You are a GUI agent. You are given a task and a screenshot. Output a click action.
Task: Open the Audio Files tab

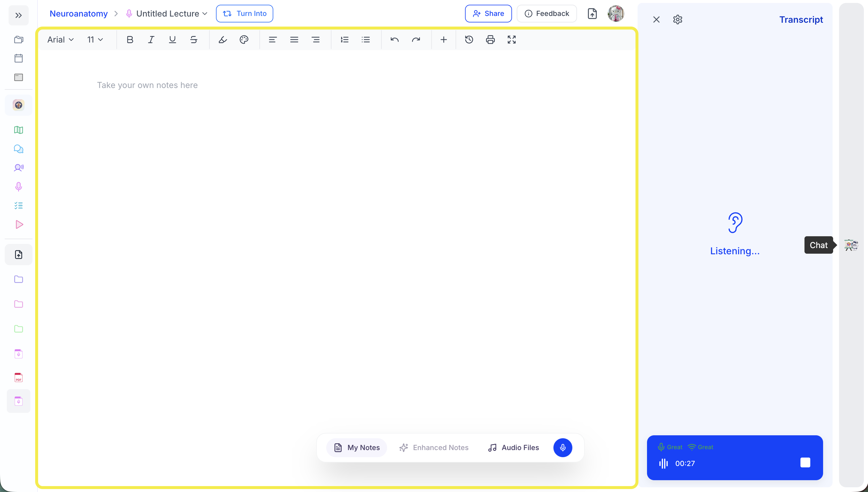tap(513, 447)
